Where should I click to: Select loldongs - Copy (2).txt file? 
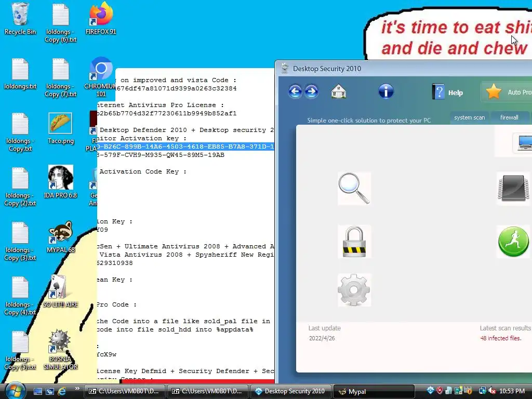click(20, 187)
